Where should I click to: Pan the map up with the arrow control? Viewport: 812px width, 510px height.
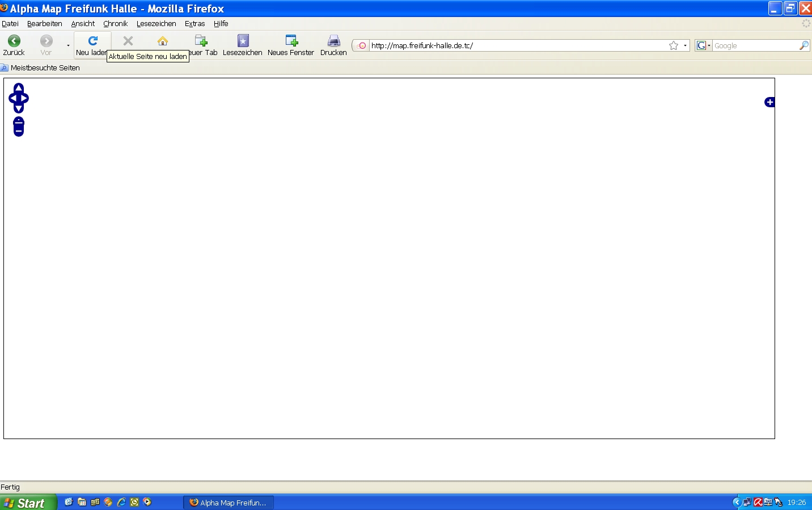19,88
